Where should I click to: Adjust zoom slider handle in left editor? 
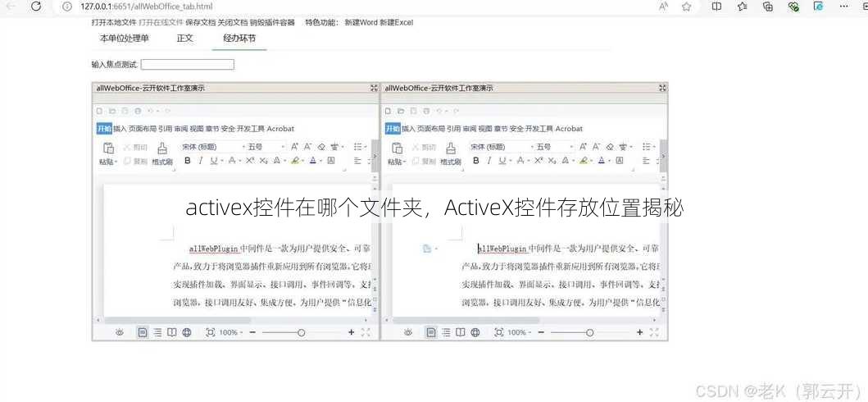(x=301, y=333)
